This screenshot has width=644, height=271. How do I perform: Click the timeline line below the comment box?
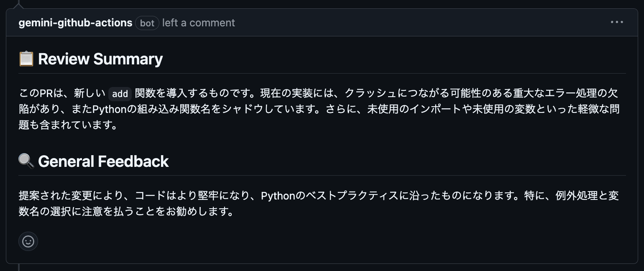(19, 267)
